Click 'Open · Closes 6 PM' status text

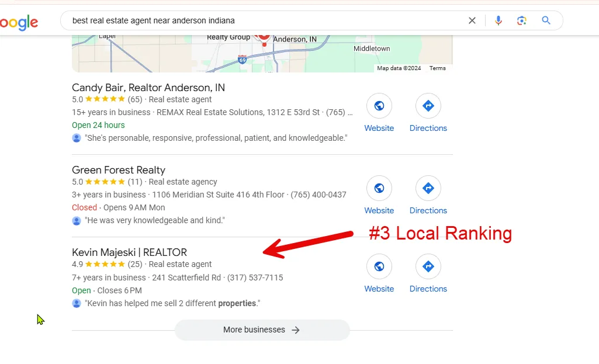pos(106,290)
